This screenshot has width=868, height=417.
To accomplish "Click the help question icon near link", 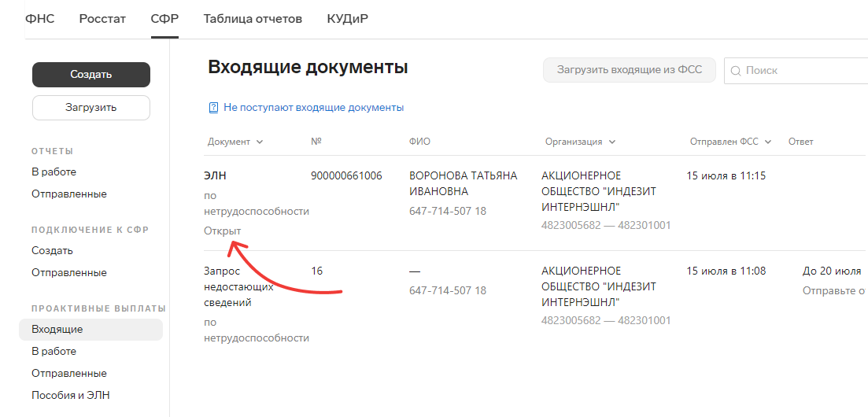I will [x=213, y=108].
